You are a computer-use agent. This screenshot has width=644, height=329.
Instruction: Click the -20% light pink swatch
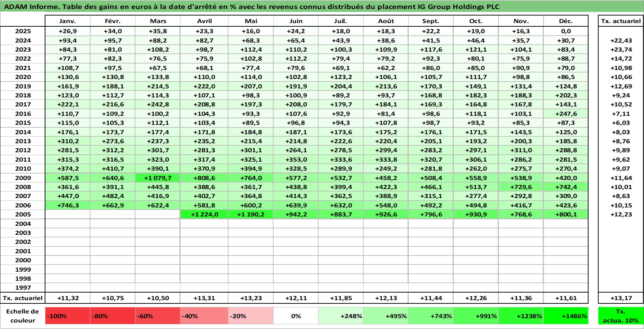tap(251, 316)
